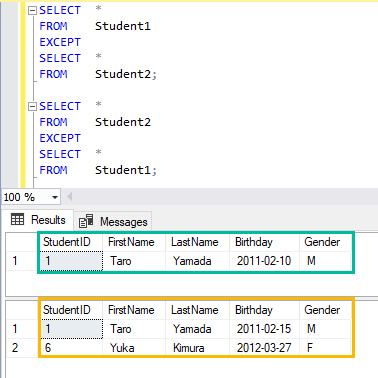Click the first EXCEPT keyword
Viewport: 378px width, 378px height.
click(60, 42)
